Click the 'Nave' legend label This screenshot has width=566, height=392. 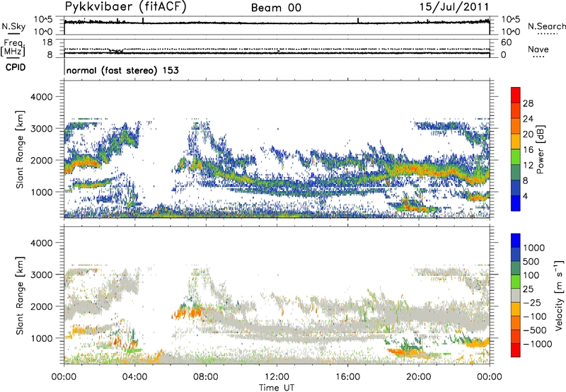pos(538,49)
